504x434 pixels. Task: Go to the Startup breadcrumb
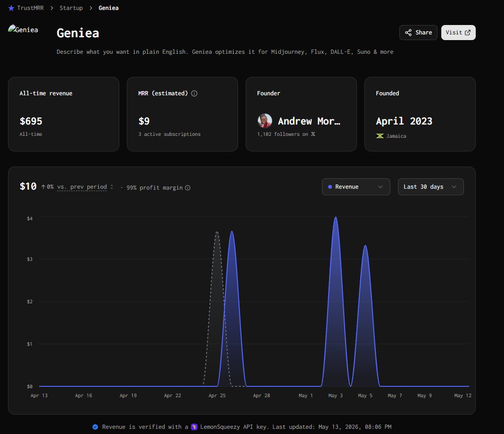[71, 8]
